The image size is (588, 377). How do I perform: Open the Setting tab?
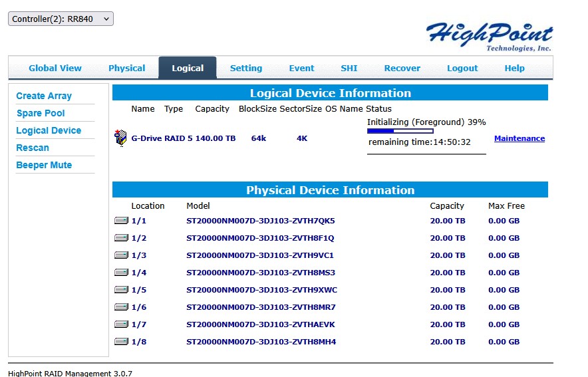click(x=246, y=68)
